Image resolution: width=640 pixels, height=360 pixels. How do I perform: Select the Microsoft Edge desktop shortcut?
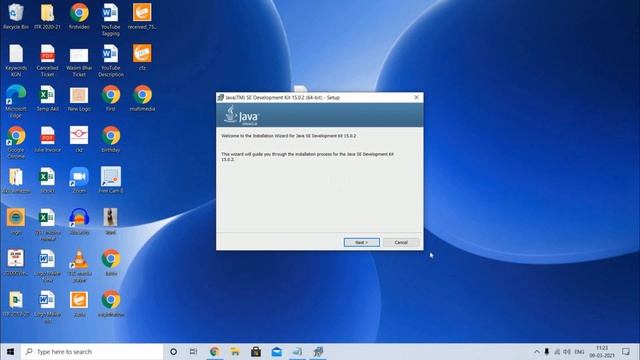(16, 101)
